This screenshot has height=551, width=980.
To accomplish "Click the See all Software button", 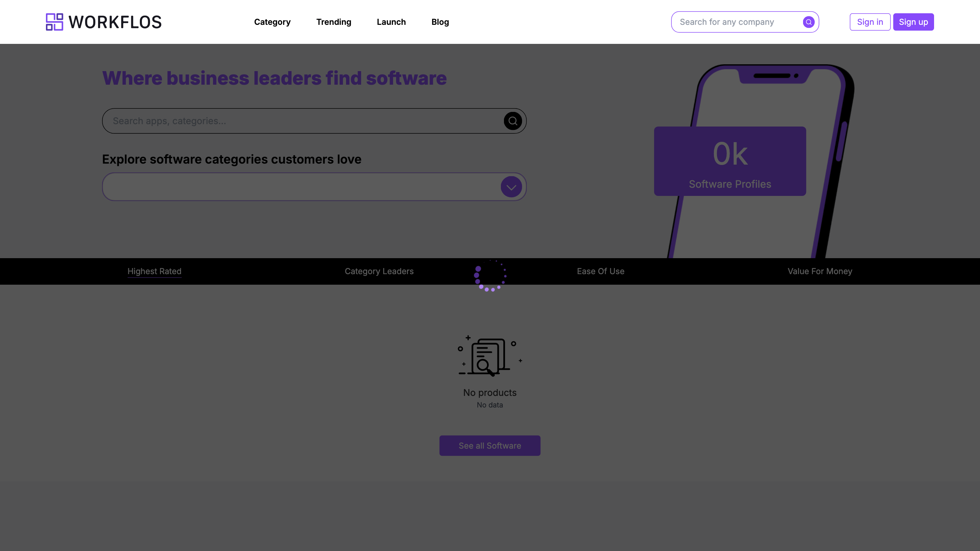I will (490, 445).
